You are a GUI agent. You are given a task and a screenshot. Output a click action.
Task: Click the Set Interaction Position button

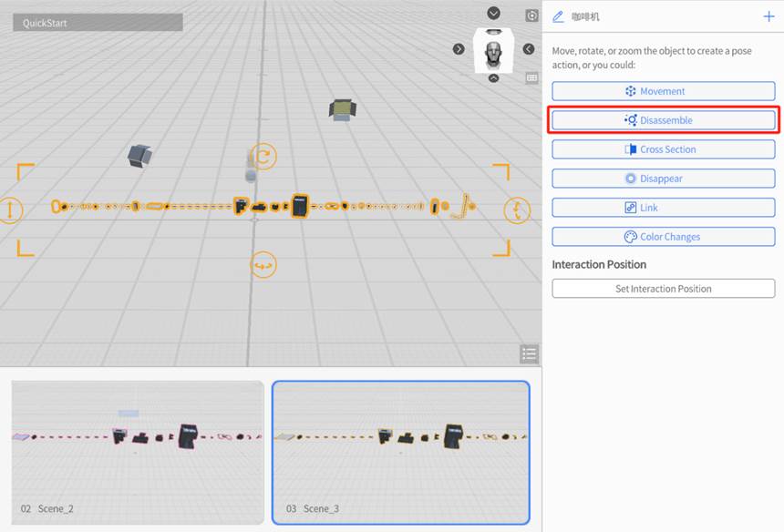coord(663,288)
